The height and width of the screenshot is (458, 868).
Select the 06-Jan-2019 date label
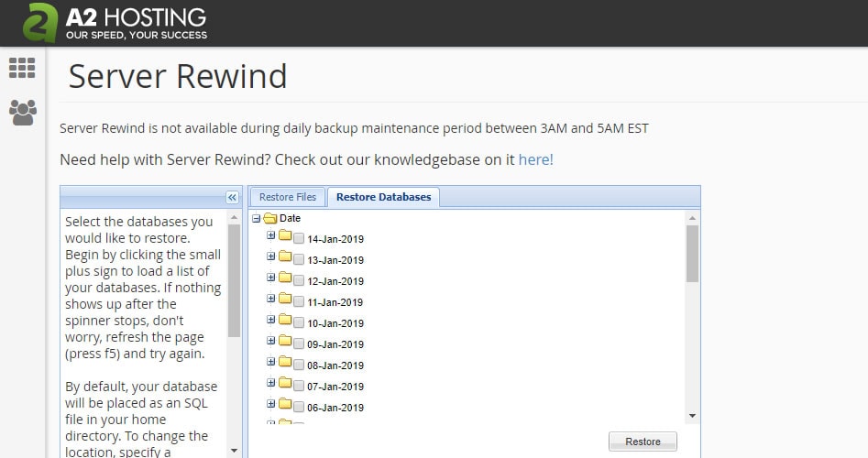335,408
